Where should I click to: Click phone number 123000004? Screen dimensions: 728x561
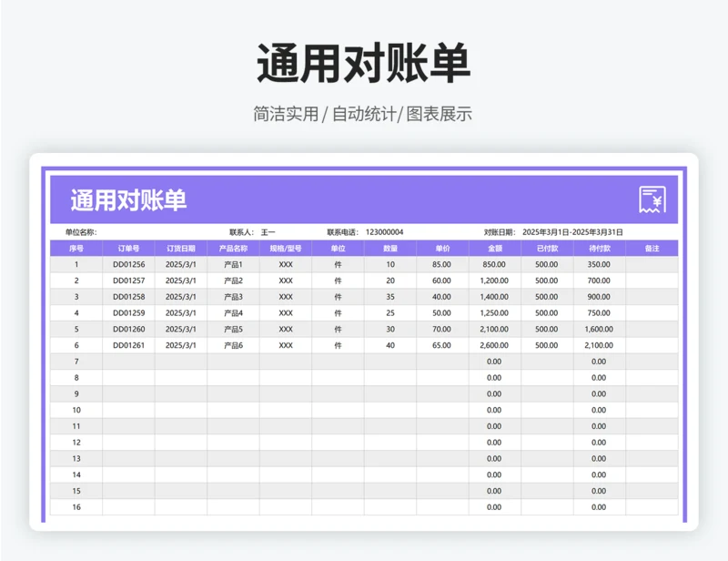[x=384, y=232]
